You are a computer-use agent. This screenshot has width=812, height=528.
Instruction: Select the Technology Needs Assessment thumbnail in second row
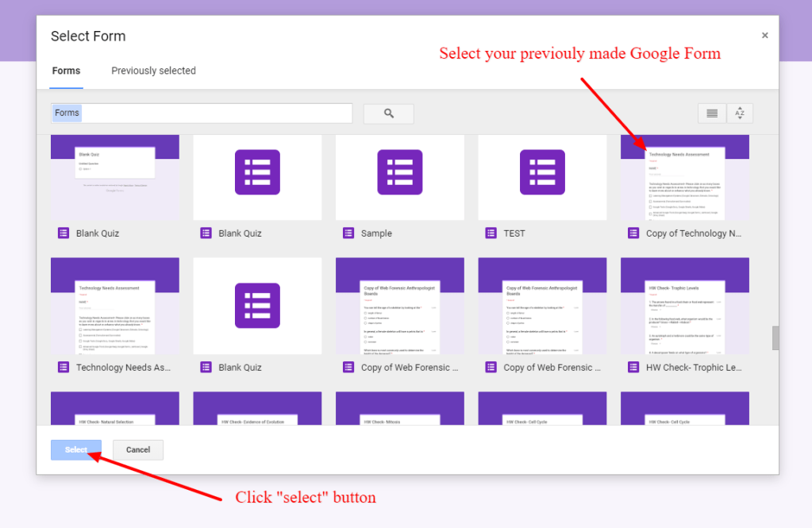coord(115,306)
